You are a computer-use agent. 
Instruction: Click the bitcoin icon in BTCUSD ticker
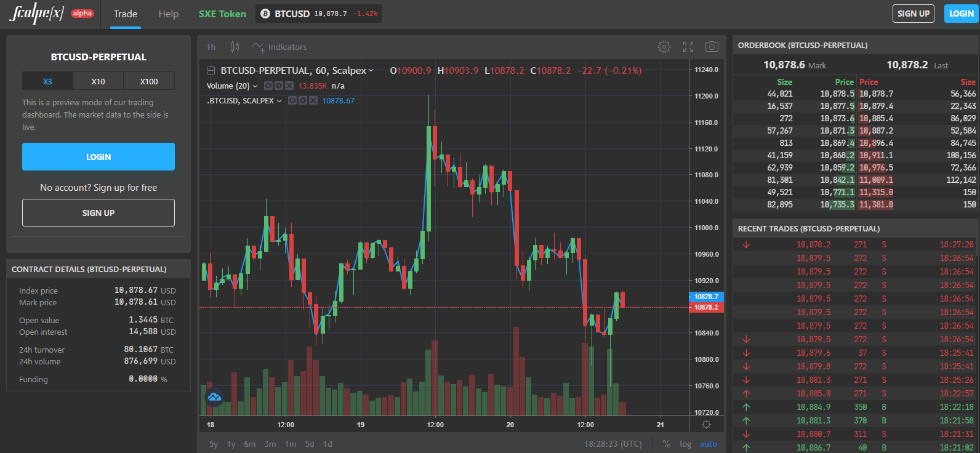tap(265, 14)
